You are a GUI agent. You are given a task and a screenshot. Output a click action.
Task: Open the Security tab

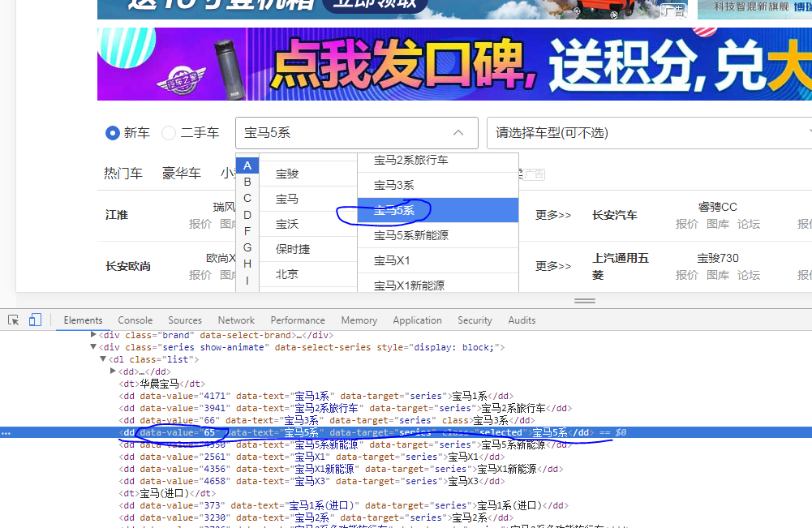pyautogui.click(x=475, y=320)
